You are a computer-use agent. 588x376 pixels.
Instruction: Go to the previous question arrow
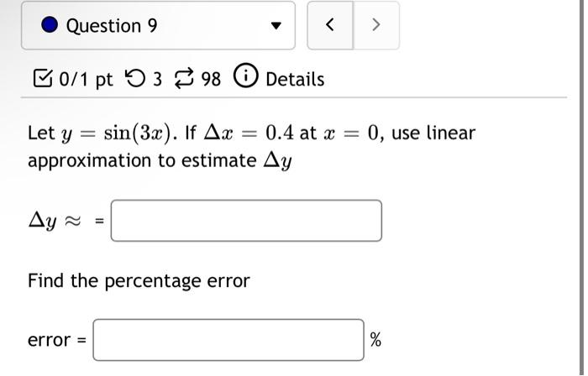tap(330, 25)
